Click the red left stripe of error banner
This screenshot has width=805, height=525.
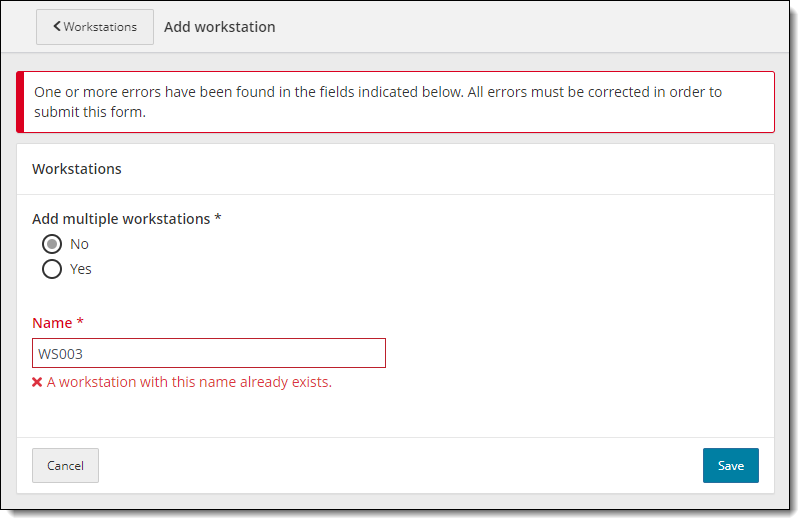pos(20,102)
